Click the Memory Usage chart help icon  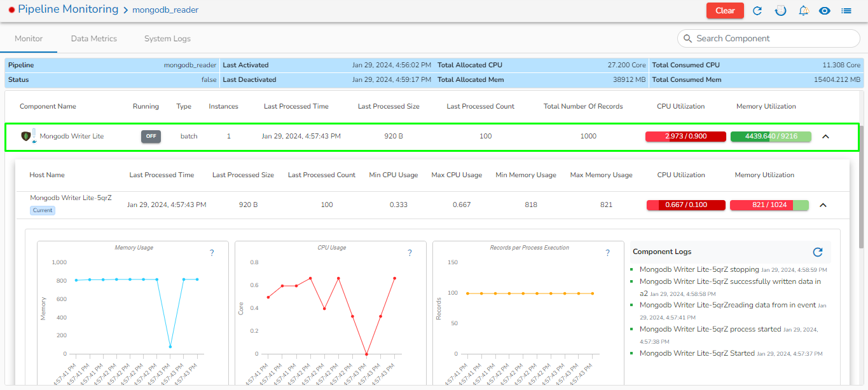coord(212,253)
